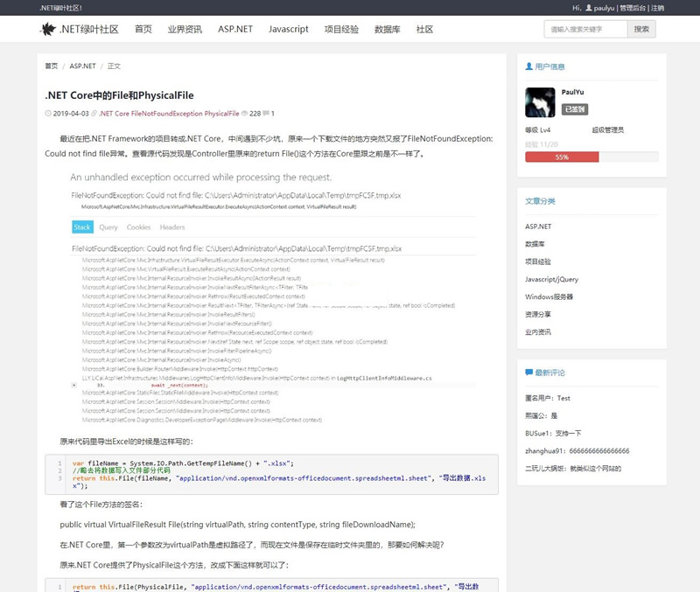Click the 注销 logout link
The height and width of the screenshot is (592, 700).
coord(657,8)
